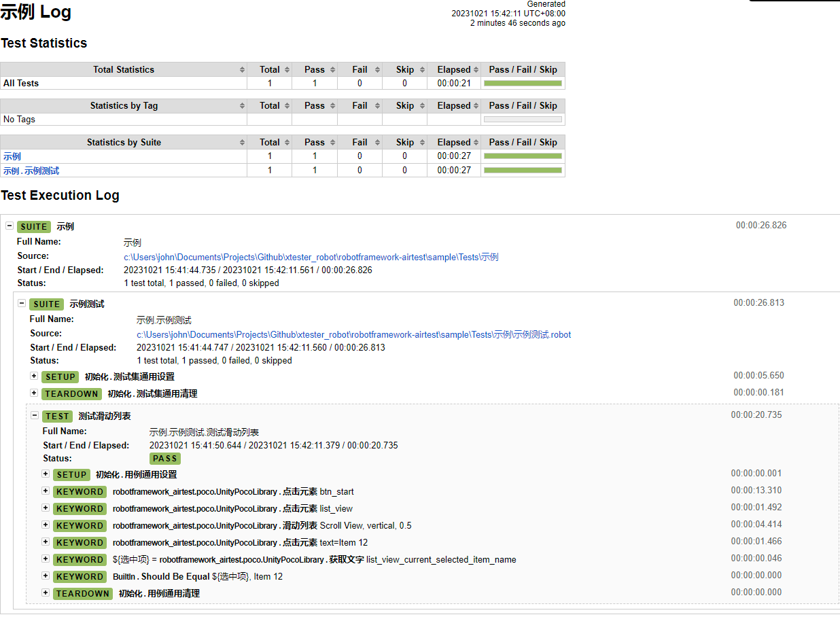The image size is (840, 636).
Task: Click the No Tags empty result bar
Action: point(523,119)
